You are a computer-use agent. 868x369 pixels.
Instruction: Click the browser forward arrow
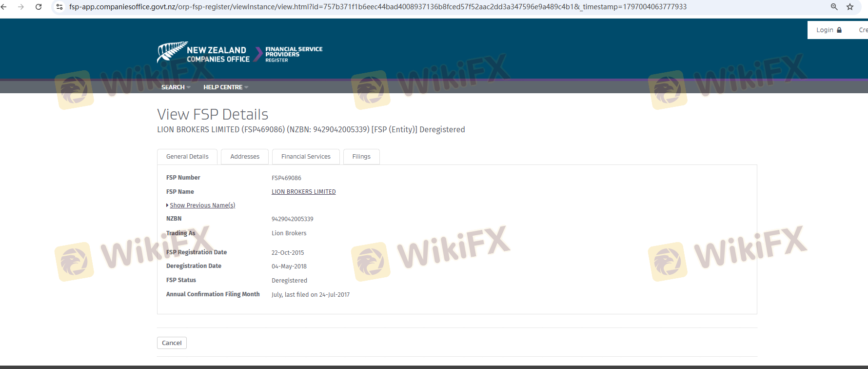click(x=20, y=7)
